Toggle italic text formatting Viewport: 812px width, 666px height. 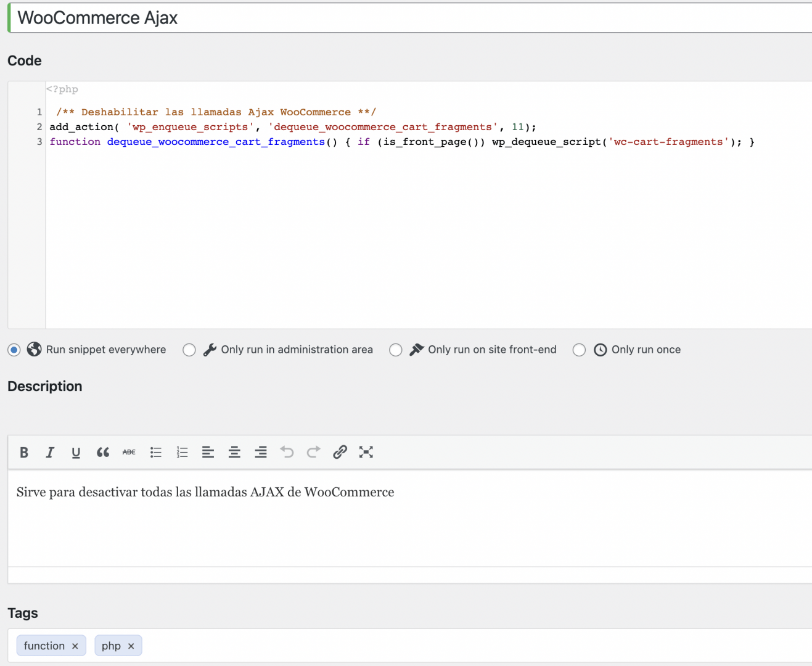[x=50, y=453]
